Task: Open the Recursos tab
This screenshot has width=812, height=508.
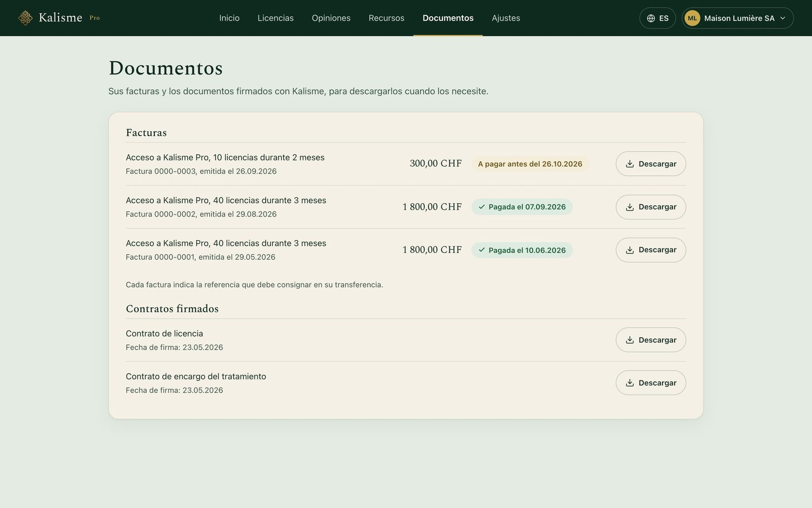Action: (387, 18)
